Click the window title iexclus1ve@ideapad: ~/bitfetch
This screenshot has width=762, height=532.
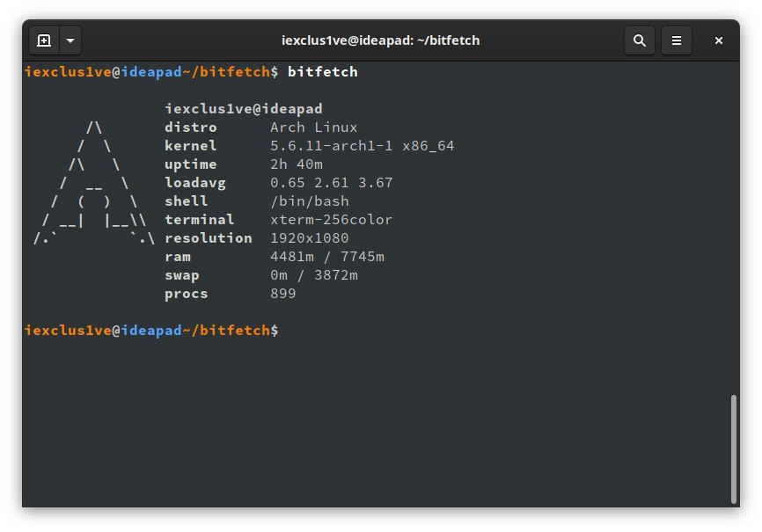380,40
